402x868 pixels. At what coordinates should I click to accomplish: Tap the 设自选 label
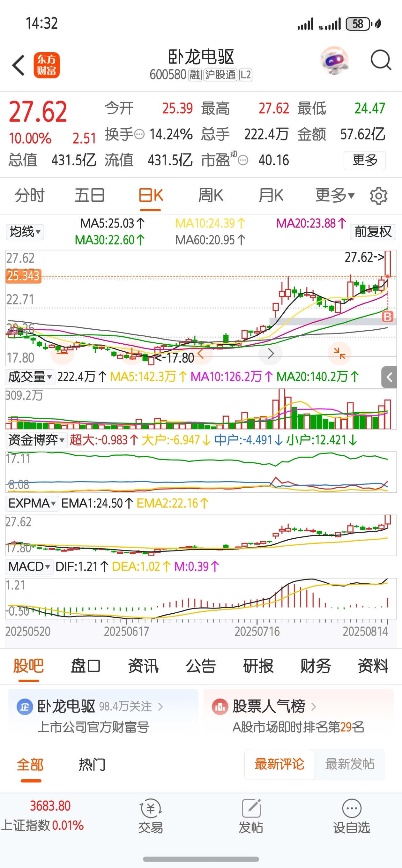pos(352,827)
